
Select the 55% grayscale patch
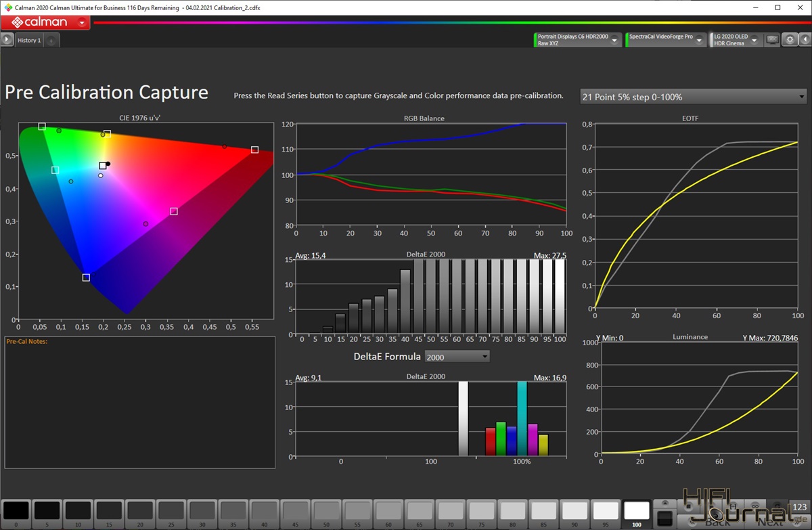[357, 514]
